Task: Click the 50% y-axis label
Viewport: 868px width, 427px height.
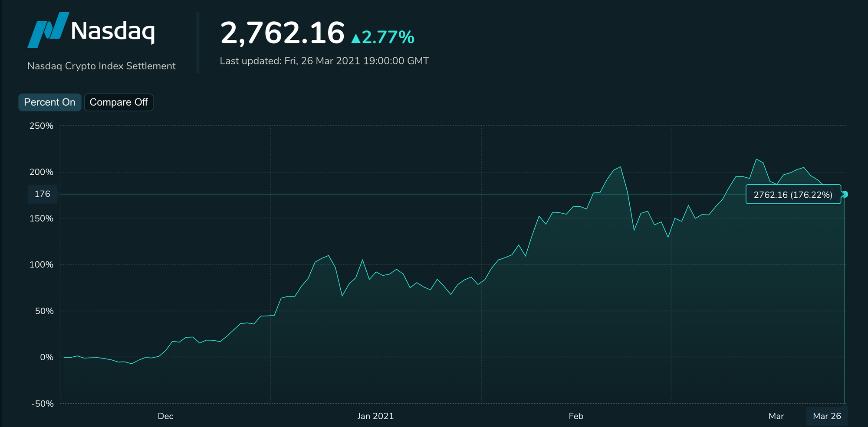Action: click(x=44, y=311)
